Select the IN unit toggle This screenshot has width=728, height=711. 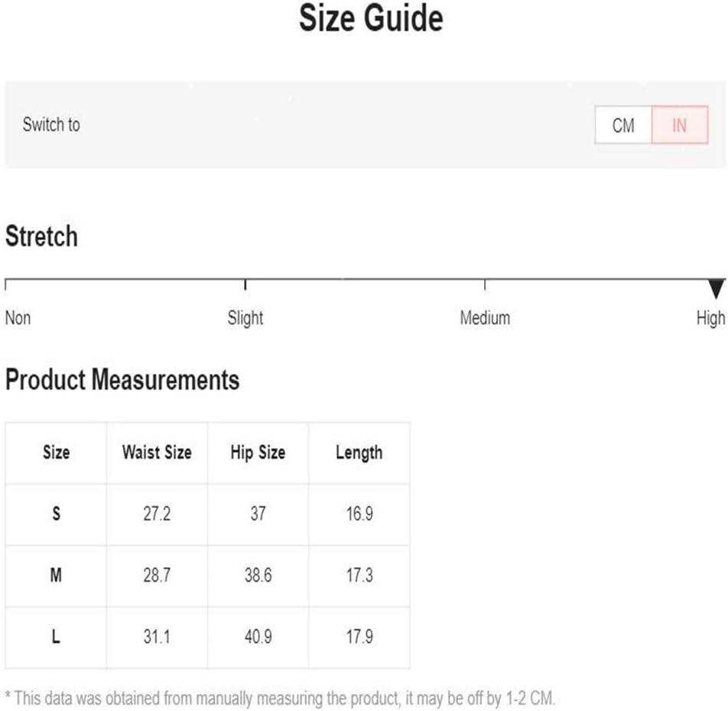click(x=680, y=125)
